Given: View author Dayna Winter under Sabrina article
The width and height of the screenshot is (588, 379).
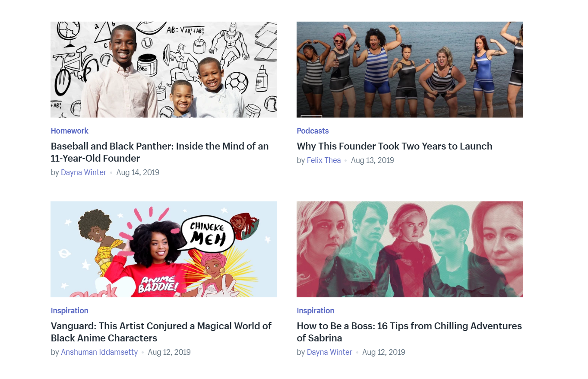Looking at the screenshot, I should click(x=329, y=352).
